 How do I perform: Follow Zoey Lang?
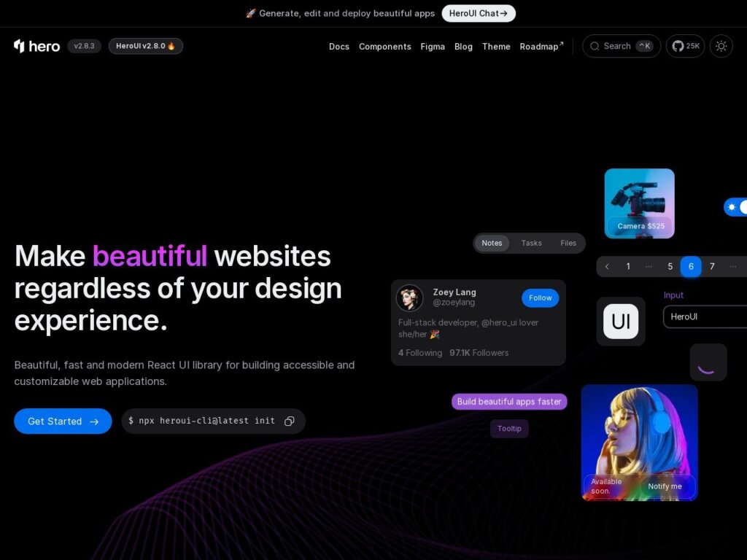pos(541,298)
